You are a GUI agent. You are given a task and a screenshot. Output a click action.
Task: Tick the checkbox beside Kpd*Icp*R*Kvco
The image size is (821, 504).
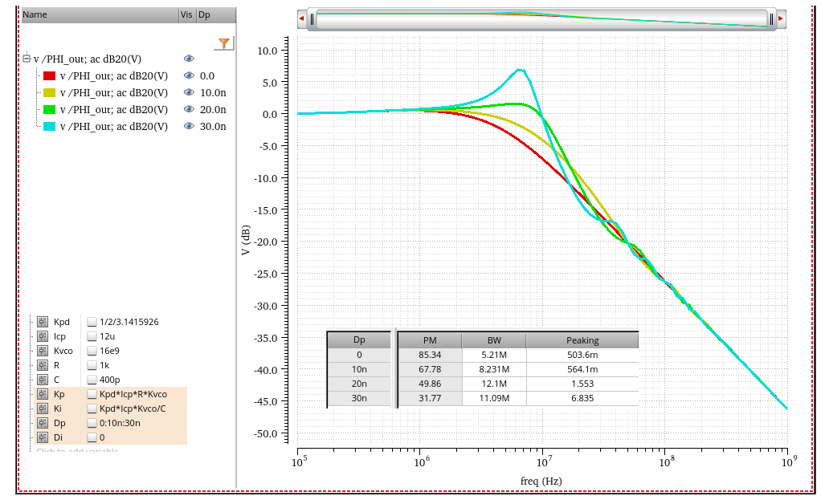92,394
